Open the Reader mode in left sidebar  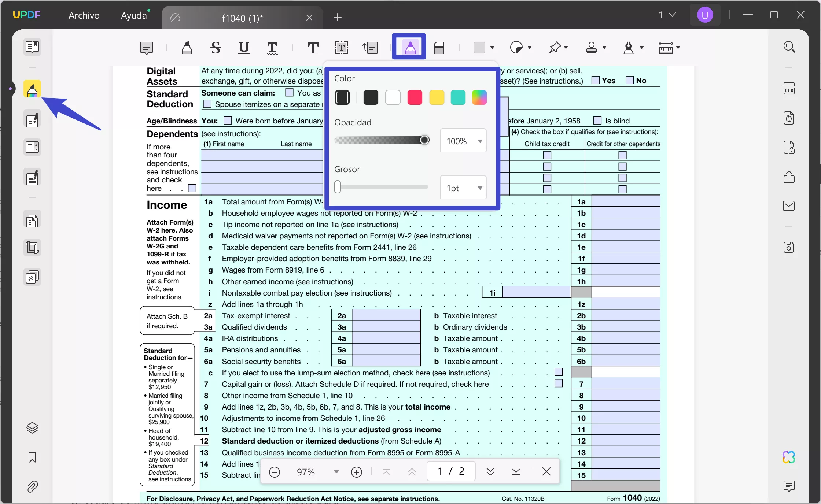32,47
